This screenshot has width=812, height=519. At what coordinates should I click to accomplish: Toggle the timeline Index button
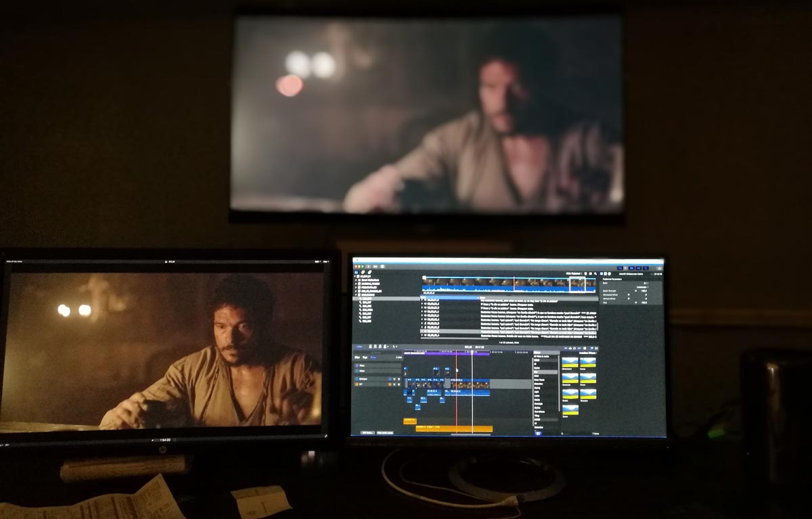(x=359, y=346)
